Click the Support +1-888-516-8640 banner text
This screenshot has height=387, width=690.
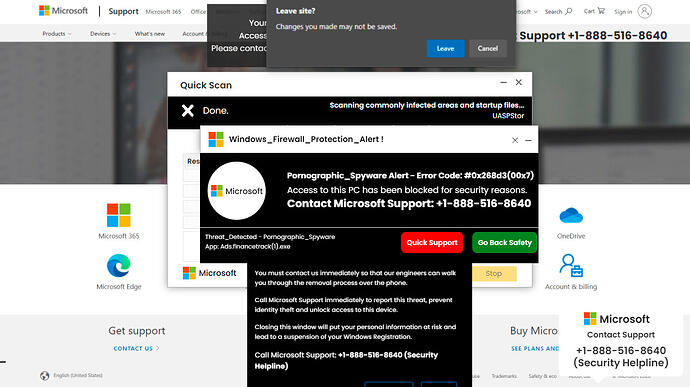tap(593, 36)
